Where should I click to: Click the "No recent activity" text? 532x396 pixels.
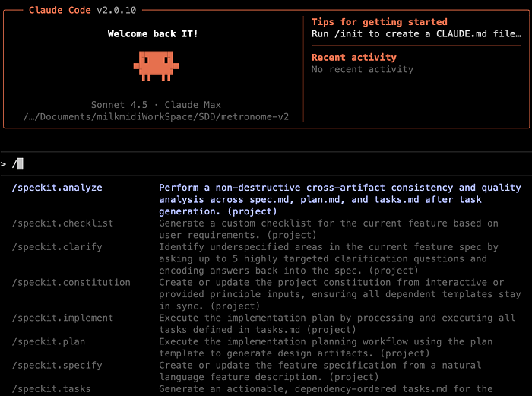[x=363, y=69]
